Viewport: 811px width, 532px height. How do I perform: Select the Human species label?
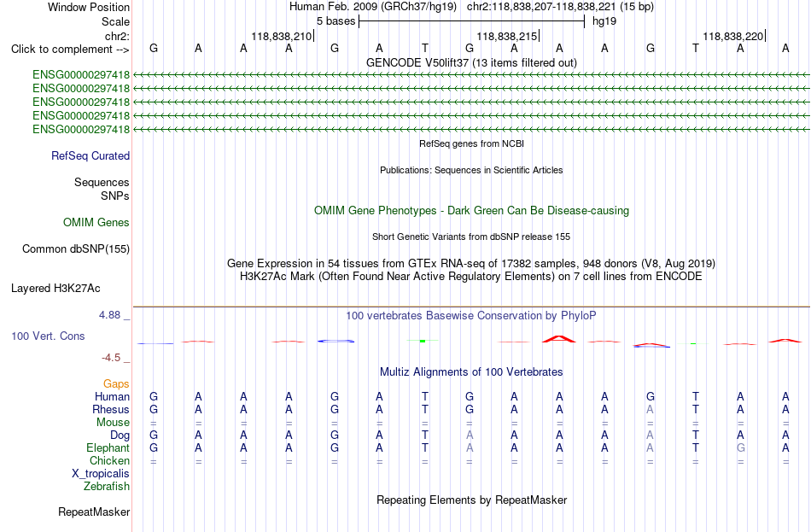112,397
